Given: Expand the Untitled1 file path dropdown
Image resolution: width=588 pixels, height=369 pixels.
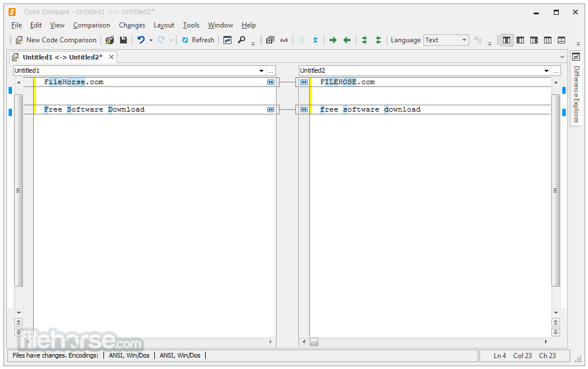Looking at the screenshot, I should tap(261, 70).
